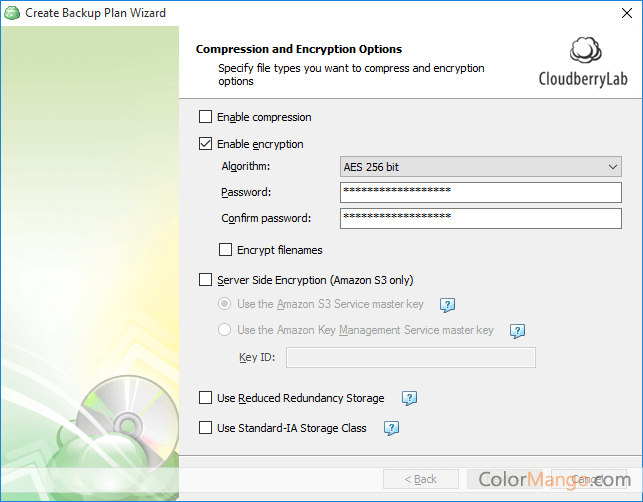The height and width of the screenshot is (502, 643).
Task: Open help for Reduced Redundancy Storage
Action: (x=409, y=398)
